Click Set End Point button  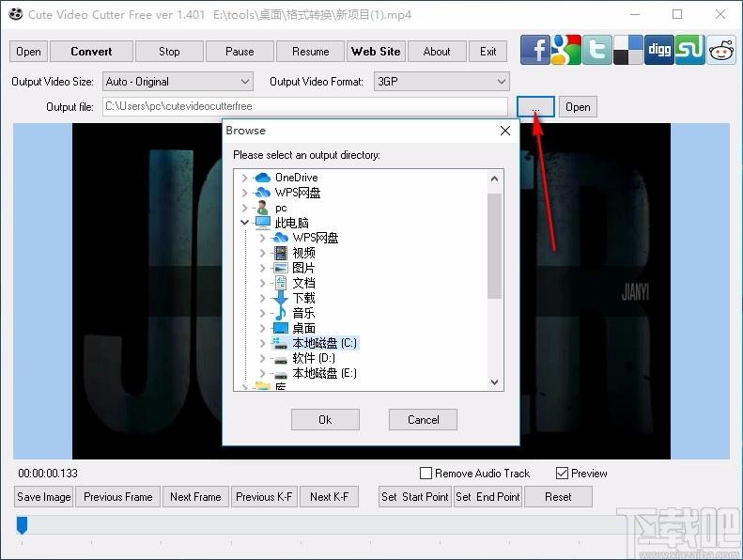point(488,497)
